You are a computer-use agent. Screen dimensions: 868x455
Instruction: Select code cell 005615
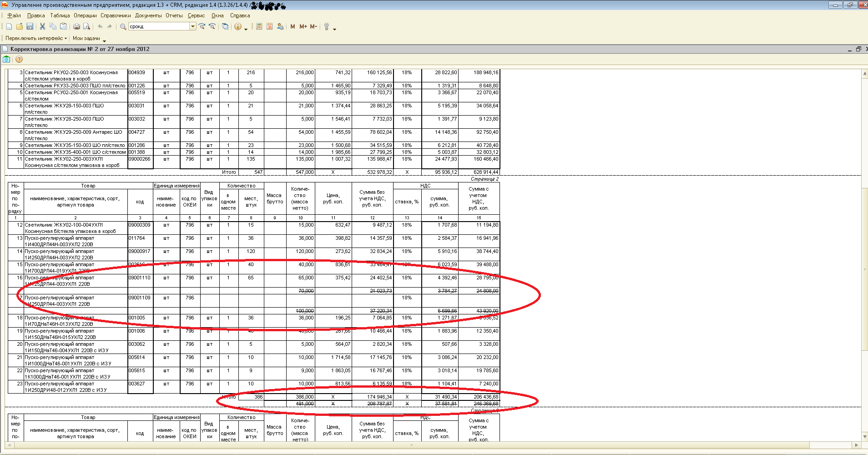click(140, 374)
